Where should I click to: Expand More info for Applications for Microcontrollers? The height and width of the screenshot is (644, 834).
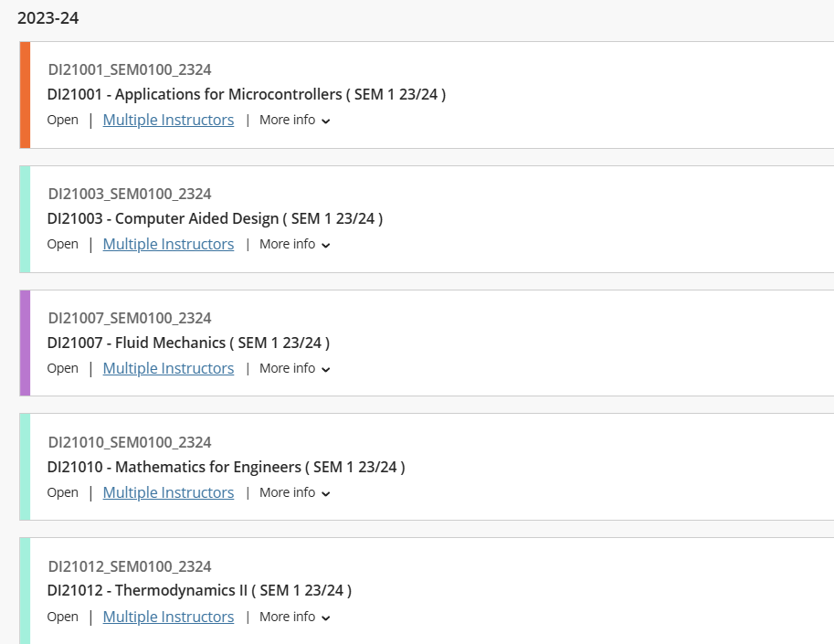(294, 120)
